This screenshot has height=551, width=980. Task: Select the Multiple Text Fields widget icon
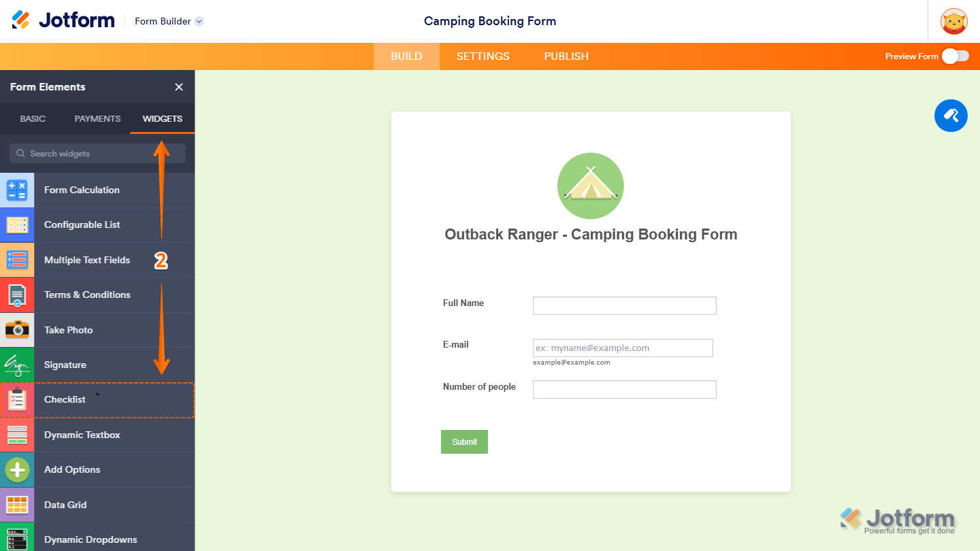point(17,260)
